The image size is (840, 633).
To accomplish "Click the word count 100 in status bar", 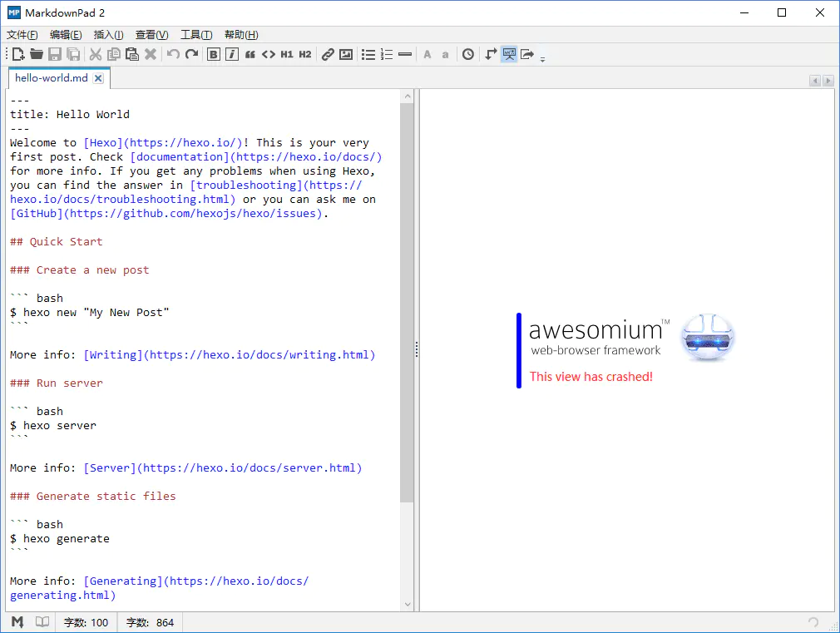I will click(x=86, y=622).
